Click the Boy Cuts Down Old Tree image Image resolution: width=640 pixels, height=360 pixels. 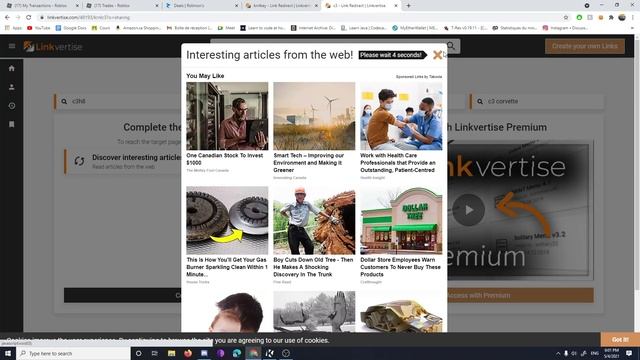(x=314, y=220)
